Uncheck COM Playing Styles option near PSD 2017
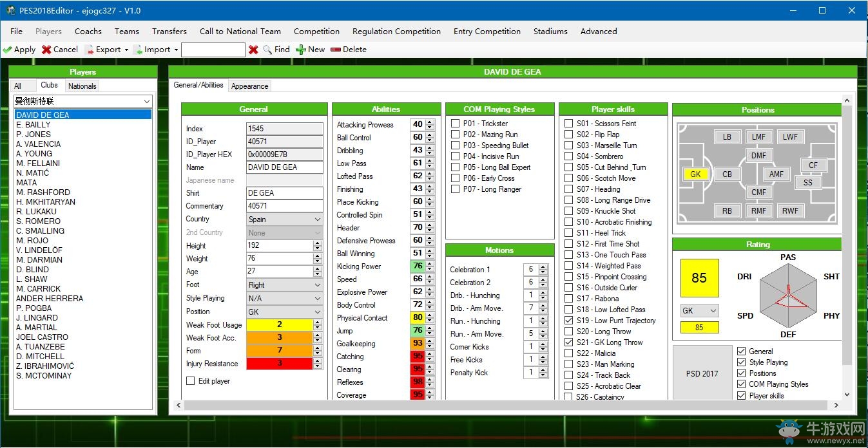This screenshot has height=448, width=868. 741,384
